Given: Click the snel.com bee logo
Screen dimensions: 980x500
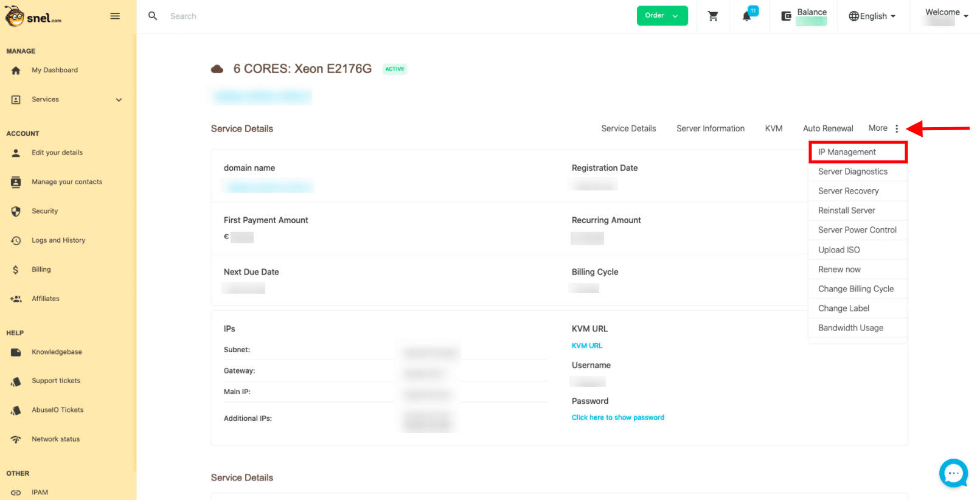Looking at the screenshot, I should (33, 16).
